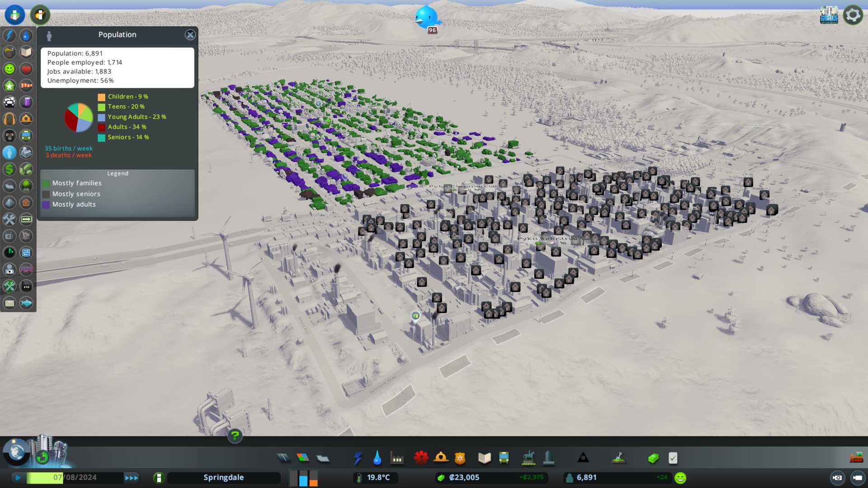Toggle the play/pause simulation button
868x488 pixels.
tap(18, 478)
